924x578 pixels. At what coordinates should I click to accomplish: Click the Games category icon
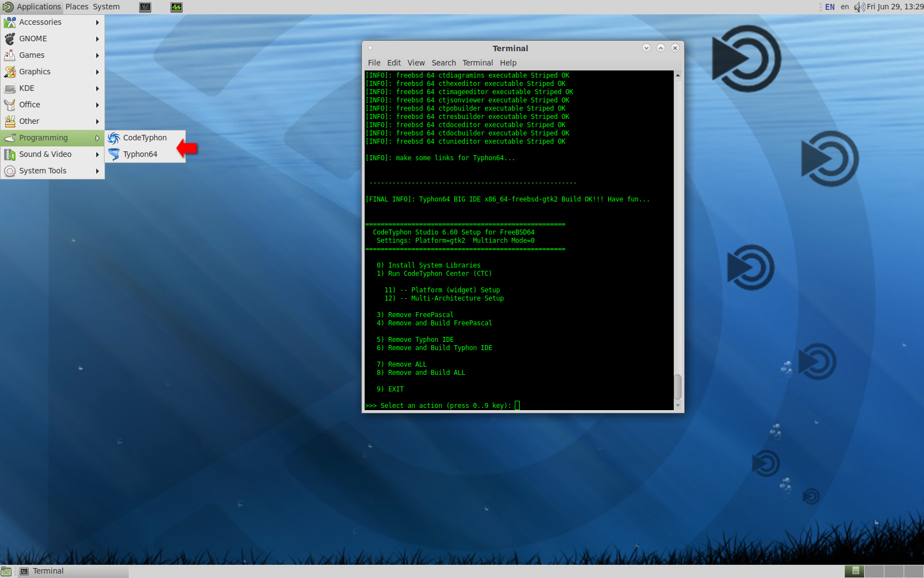pyautogui.click(x=10, y=55)
